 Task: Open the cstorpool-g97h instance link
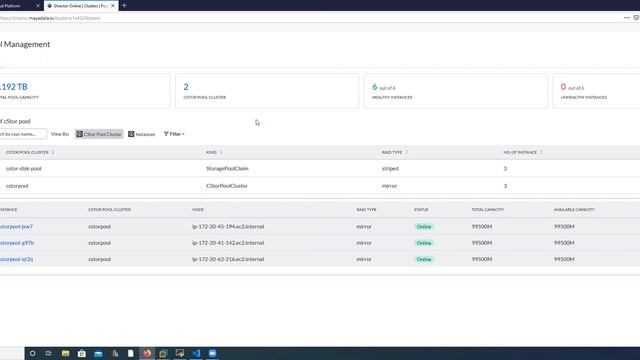(17, 243)
